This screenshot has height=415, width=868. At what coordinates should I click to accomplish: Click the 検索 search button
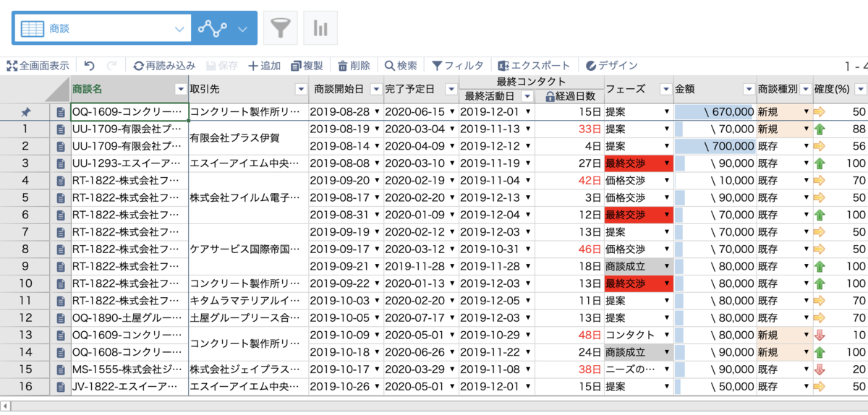[401, 66]
